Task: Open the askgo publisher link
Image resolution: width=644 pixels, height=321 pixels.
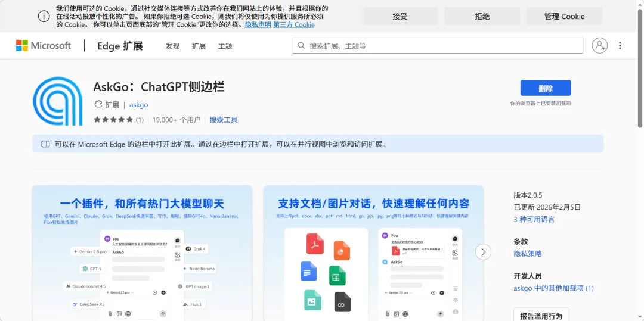Action: [x=139, y=105]
